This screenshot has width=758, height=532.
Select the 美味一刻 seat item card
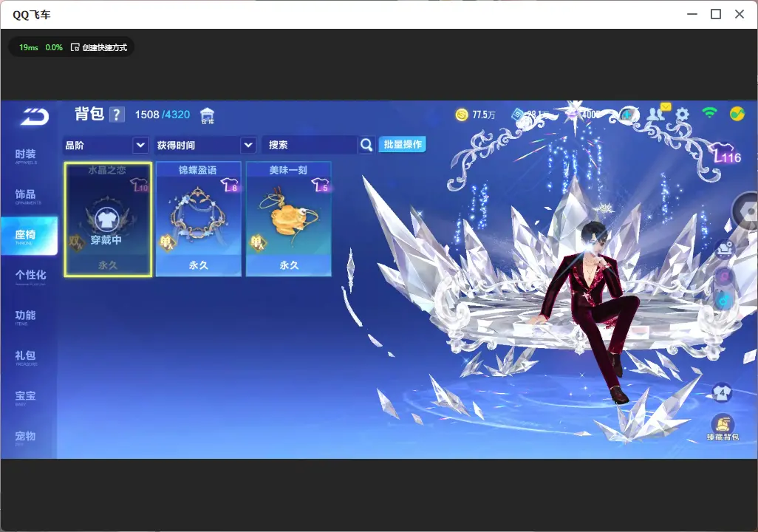[x=289, y=219]
